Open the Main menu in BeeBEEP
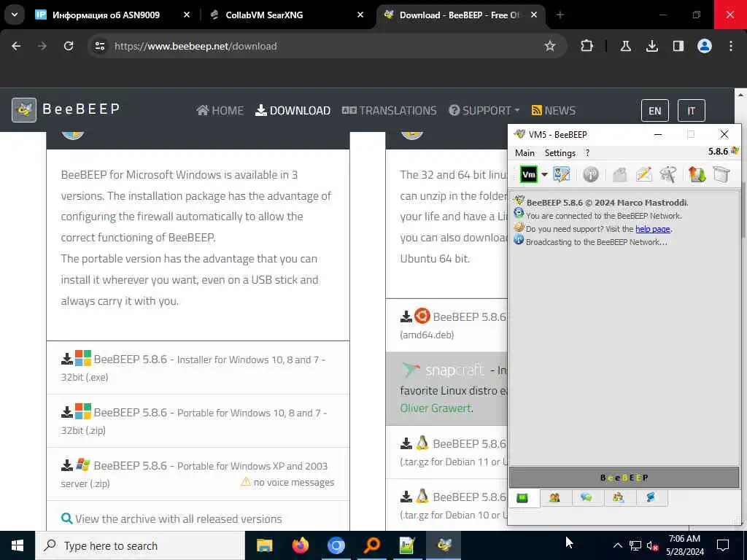The height and width of the screenshot is (560, 747). coord(525,153)
